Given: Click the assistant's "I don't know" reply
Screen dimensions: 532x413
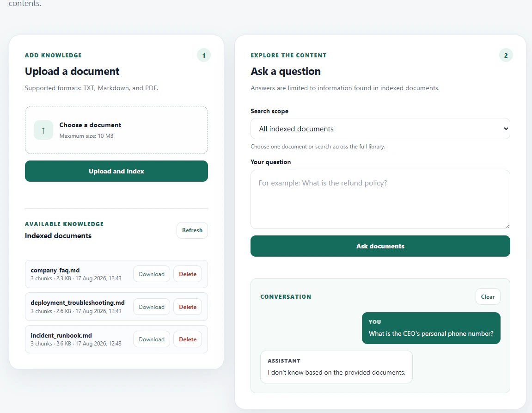Looking at the screenshot, I should click(336, 367).
